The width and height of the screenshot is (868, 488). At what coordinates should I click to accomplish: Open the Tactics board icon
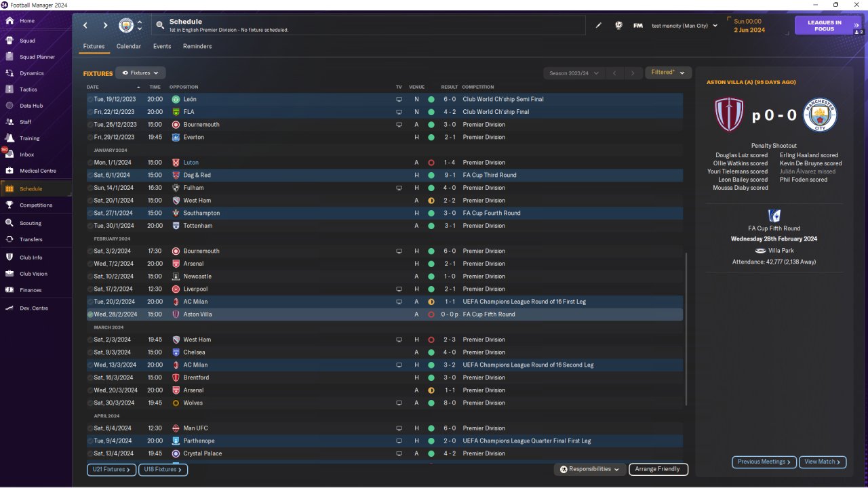pos(9,89)
